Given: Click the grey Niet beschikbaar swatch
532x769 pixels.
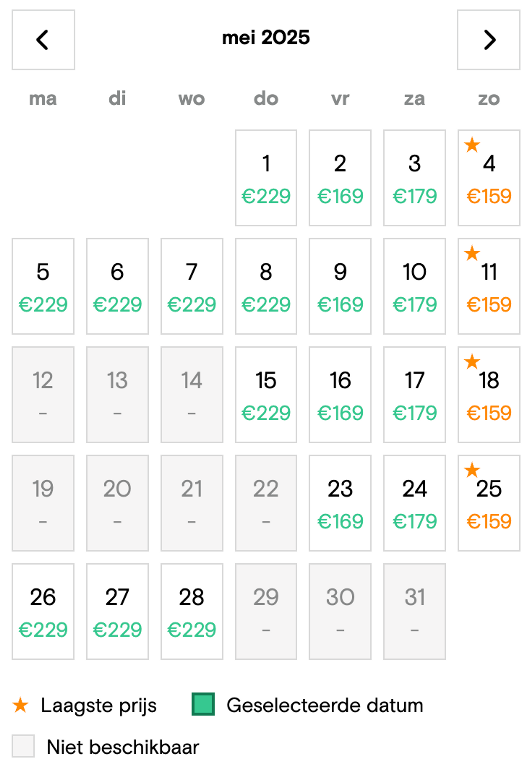Looking at the screenshot, I should tap(23, 746).
